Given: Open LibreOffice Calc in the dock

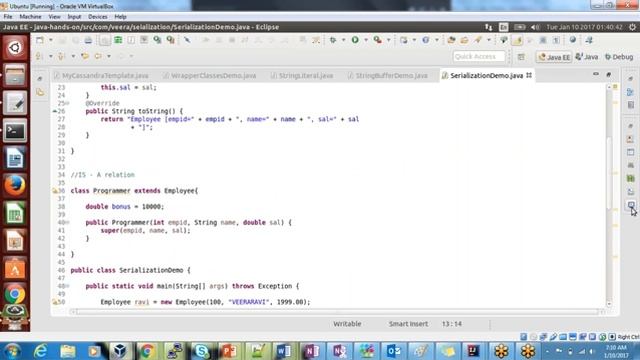Looking at the screenshot, I should click(15, 213).
